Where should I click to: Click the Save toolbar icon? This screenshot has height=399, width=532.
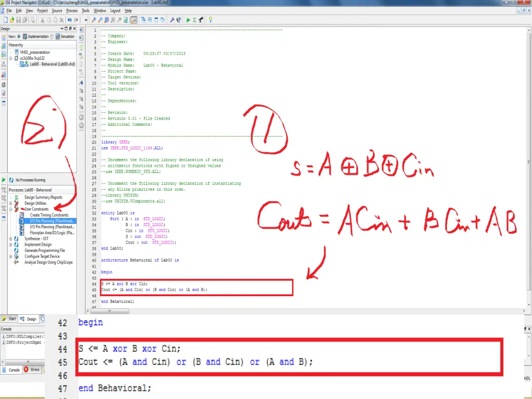[x=19, y=20]
